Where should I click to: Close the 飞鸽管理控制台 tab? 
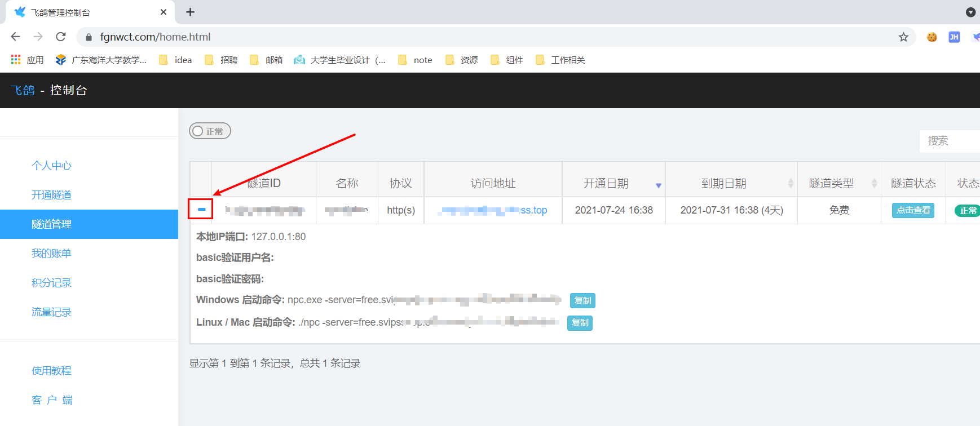point(164,12)
